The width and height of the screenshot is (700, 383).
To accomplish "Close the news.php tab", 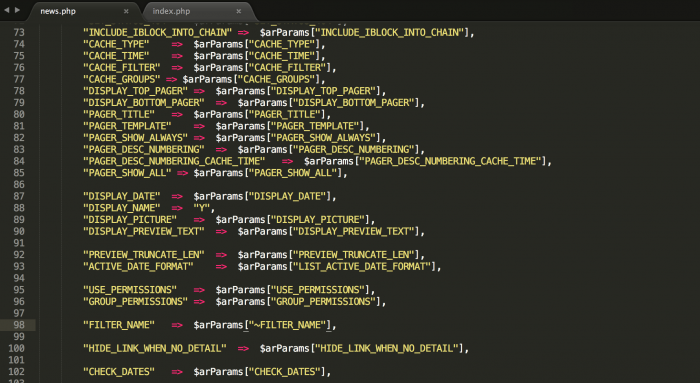I will [x=126, y=12].
